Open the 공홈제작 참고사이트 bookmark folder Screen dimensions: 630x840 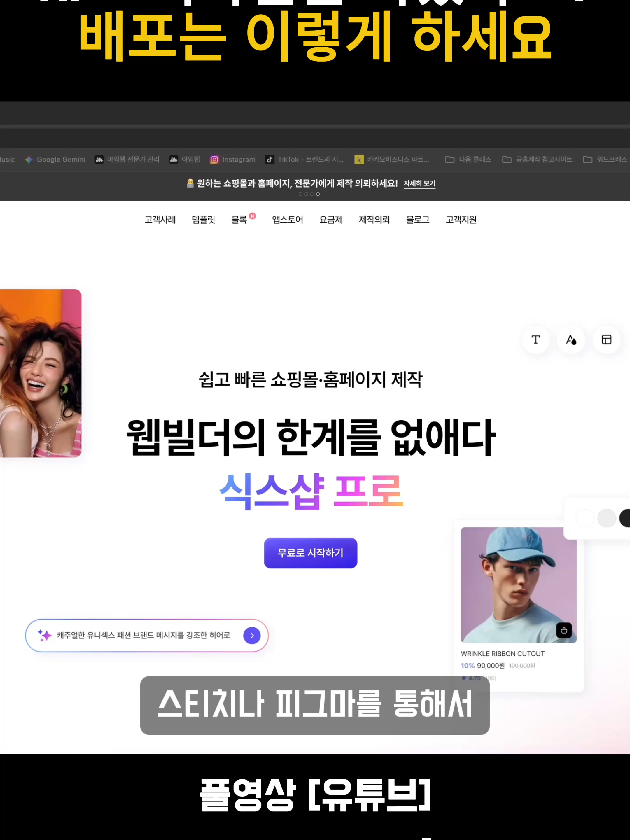[x=537, y=160]
